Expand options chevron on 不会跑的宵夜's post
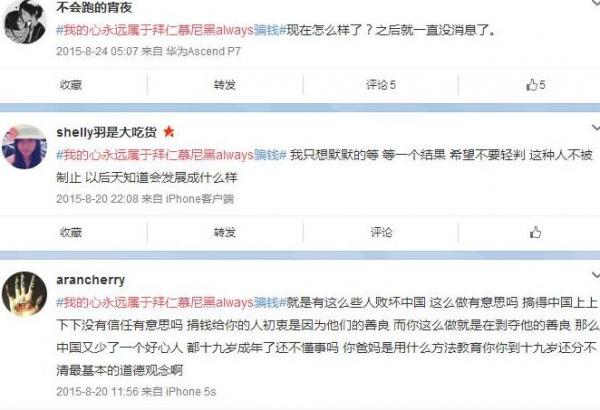 coord(595,2)
